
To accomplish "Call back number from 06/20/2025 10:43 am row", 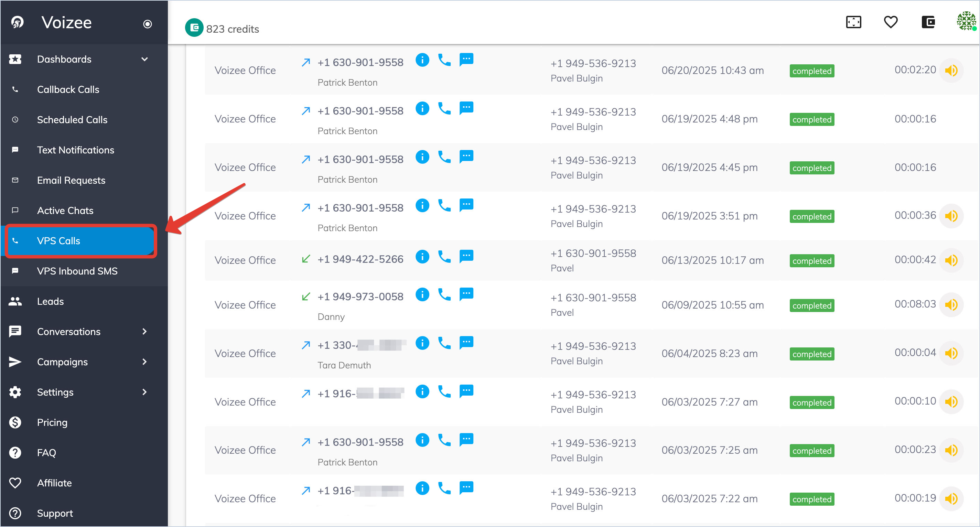I will (x=444, y=60).
